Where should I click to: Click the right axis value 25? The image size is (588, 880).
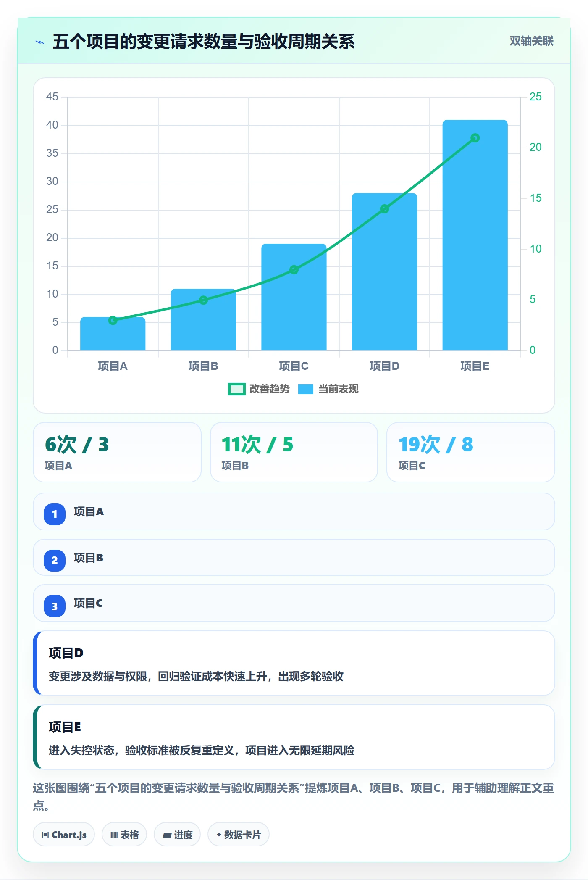tap(535, 97)
